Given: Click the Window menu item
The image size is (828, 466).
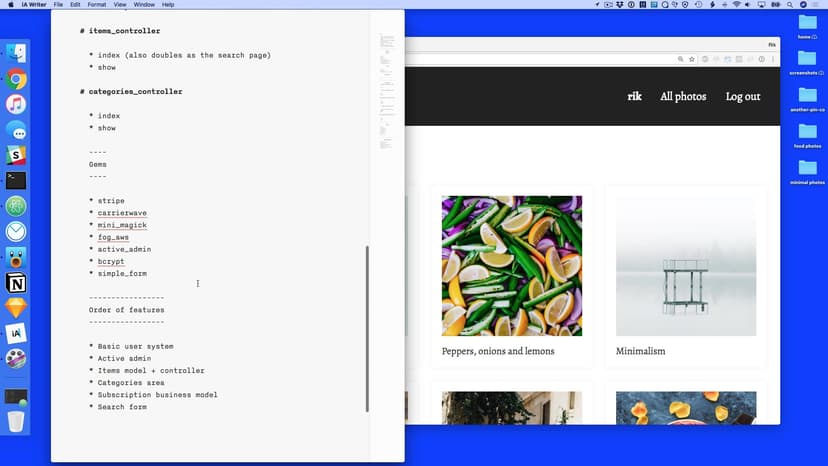Looking at the screenshot, I should click(144, 5).
